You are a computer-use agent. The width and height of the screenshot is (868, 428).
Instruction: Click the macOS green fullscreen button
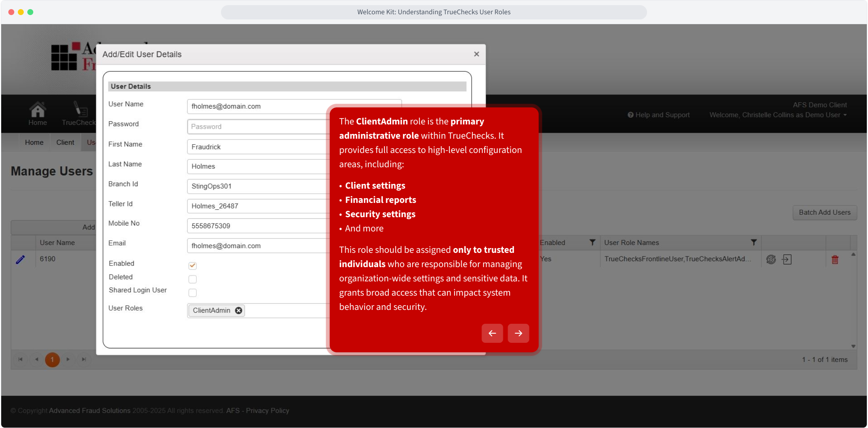30,12
